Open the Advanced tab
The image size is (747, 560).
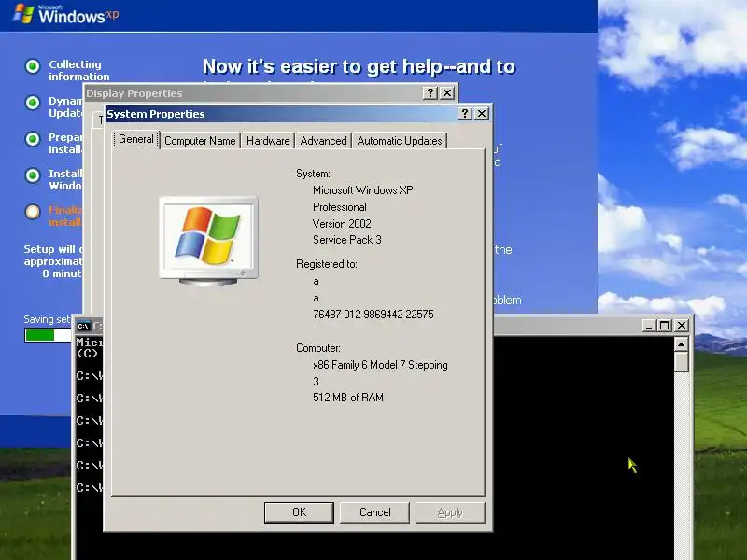coord(323,141)
